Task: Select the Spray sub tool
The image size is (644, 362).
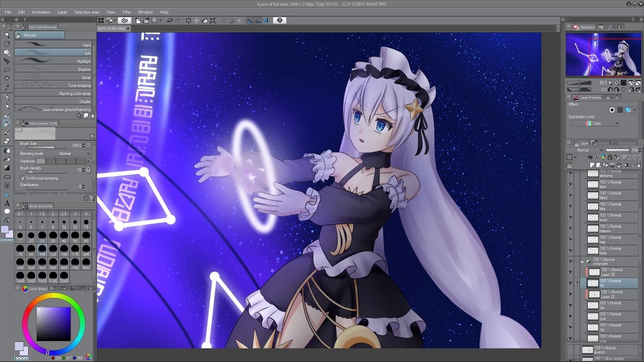Action: pos(53,77)
